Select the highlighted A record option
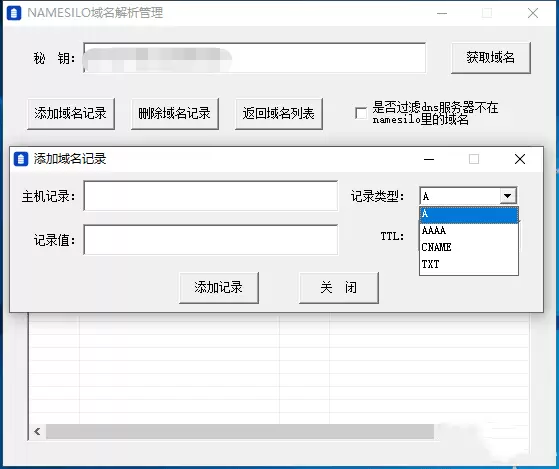 (x=469, y=215)
